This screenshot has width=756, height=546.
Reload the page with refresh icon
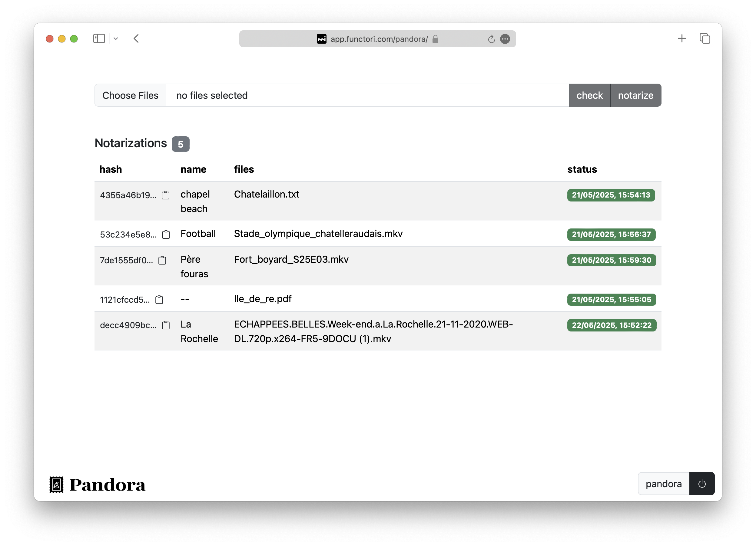point(491,39)
